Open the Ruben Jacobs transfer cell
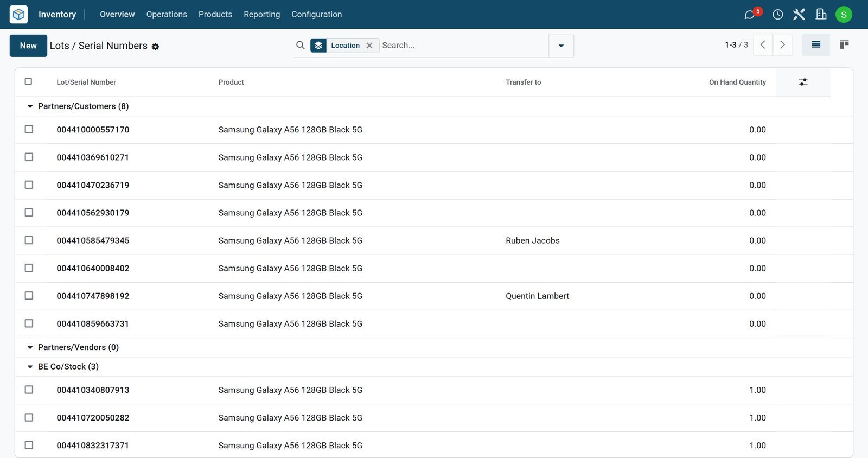Screen dimensions: 868x458 click(x=533, y=241)
